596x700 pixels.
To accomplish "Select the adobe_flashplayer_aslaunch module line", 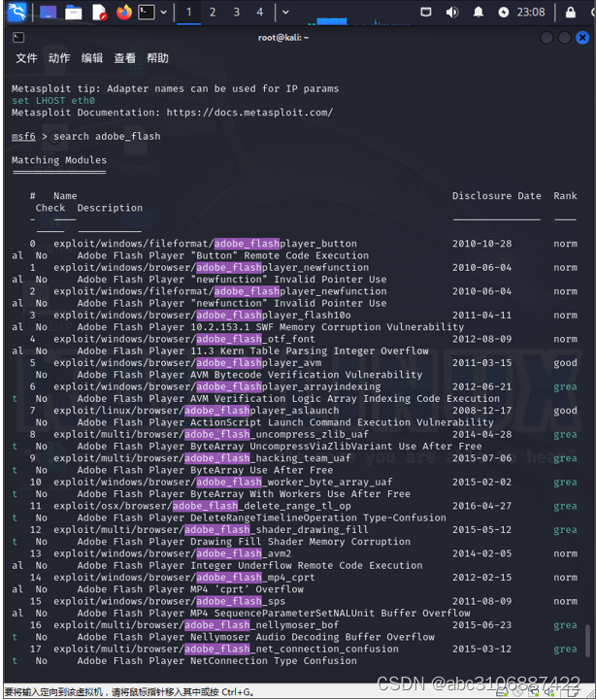I will click(196, 411).
